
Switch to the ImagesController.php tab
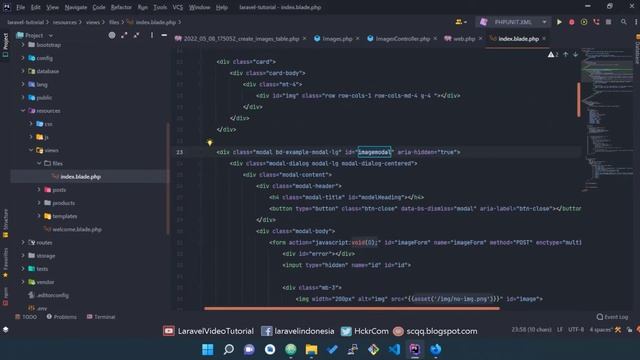pos(402,39)
